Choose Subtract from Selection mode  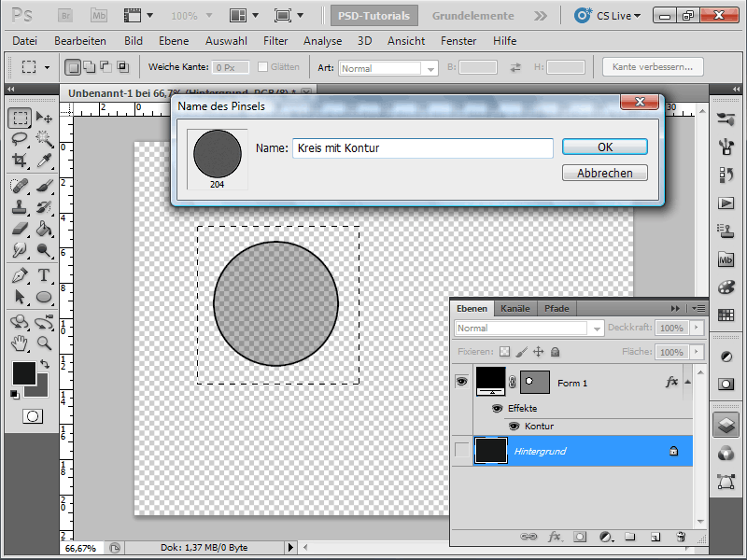click(x=106, y=67)
